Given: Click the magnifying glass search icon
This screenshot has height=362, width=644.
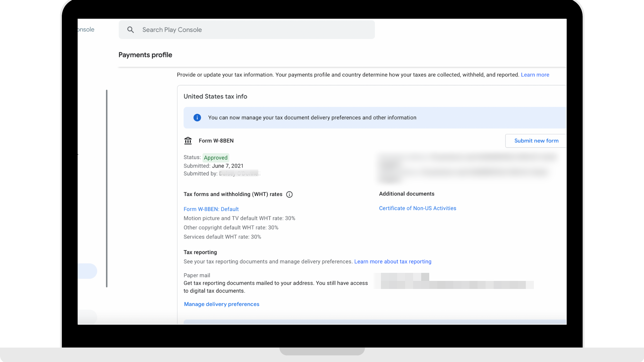Looking at the screenshot, I should coord(130,30).
